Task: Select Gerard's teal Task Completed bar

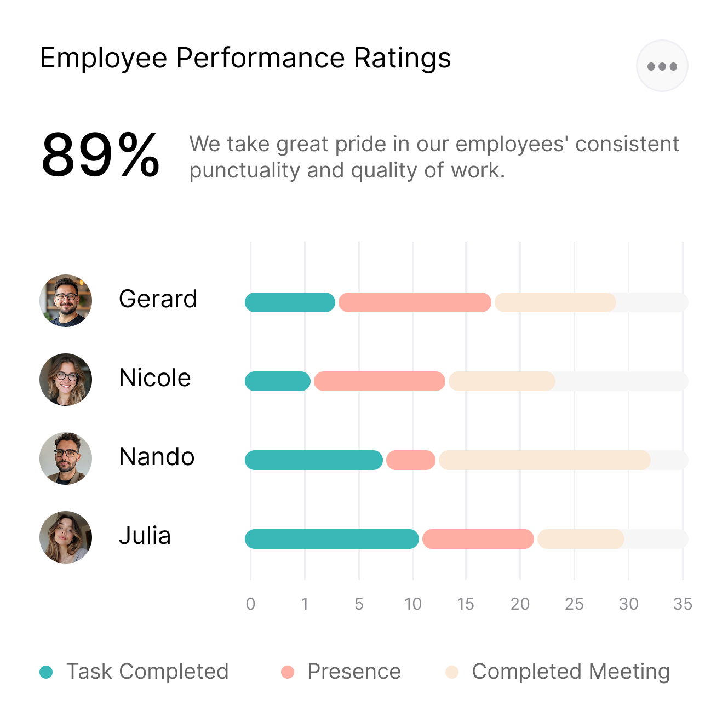Action: [290, 302]
